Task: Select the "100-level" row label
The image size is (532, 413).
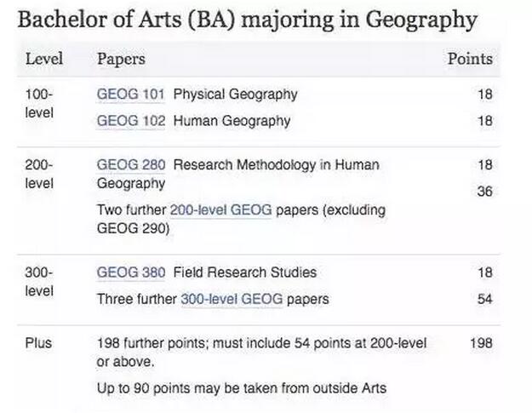Action: click(x=39, y=103)
